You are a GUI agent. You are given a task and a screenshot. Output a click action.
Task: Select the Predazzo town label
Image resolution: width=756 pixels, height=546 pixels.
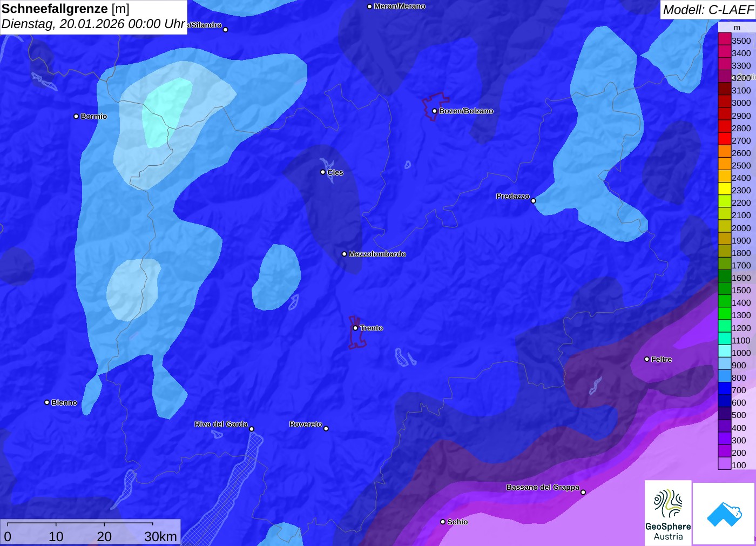tap(513, 196)
